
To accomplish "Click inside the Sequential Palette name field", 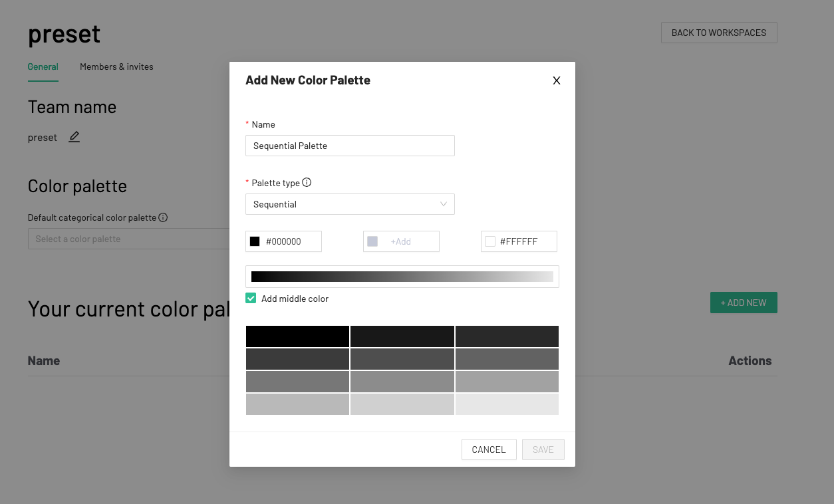I will click(350, 146).
